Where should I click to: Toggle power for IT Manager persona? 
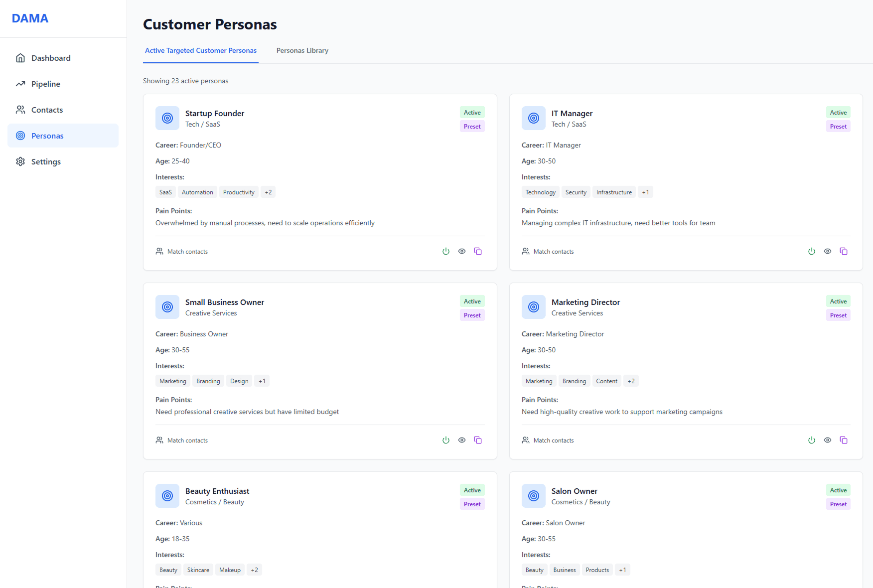point(812,251)
